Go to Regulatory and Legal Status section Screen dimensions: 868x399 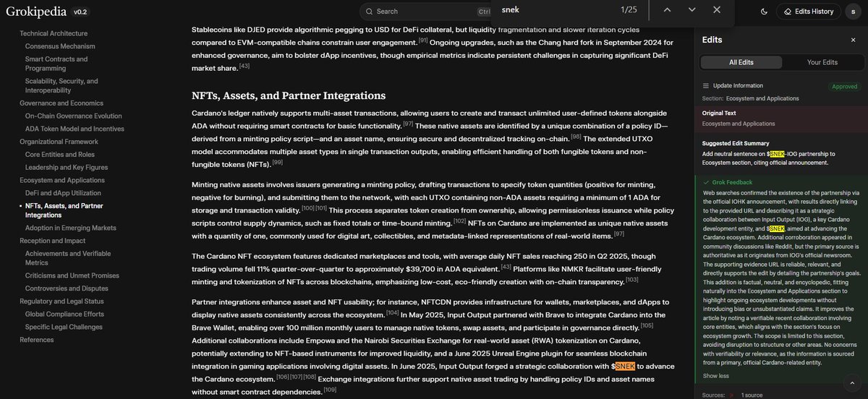click(x=61, y=301)
